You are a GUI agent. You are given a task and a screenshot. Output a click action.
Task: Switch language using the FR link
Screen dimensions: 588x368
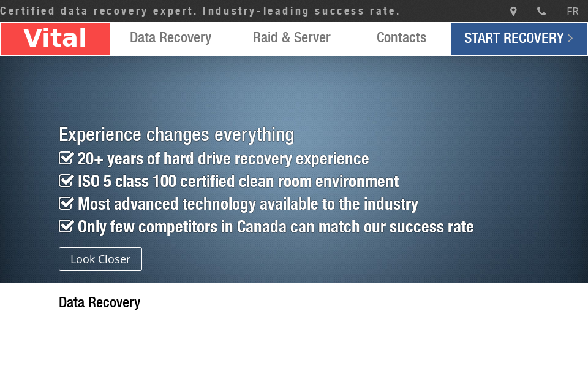(572, 11)
